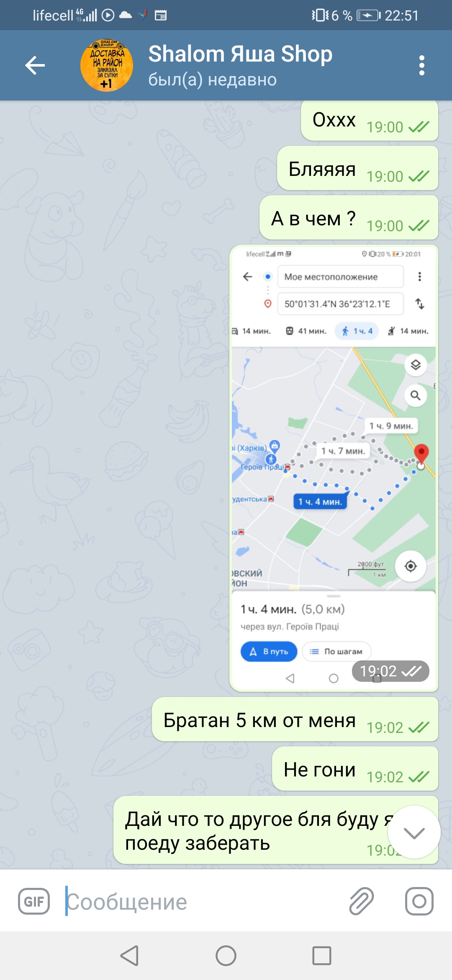452x980 pixels.
Task: Jump to latest messages chevron button
Action: pyautogui.click(x=414, y=832)
